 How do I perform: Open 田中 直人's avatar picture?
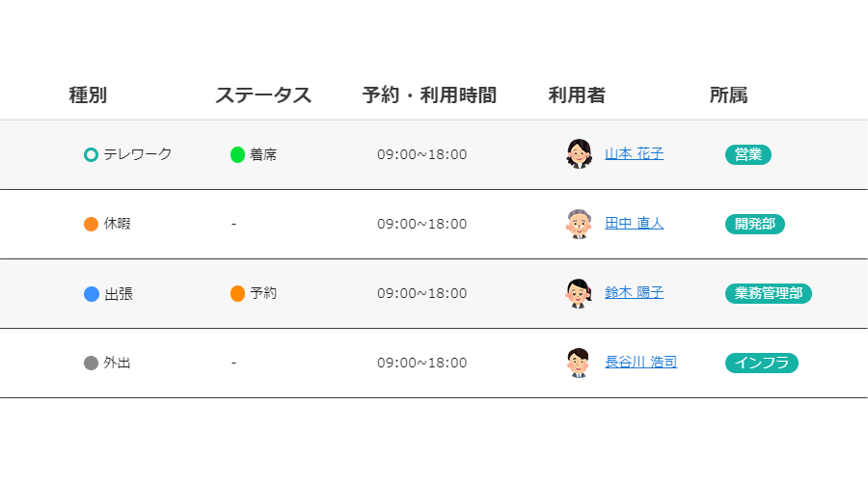click(x=579, y=224)
